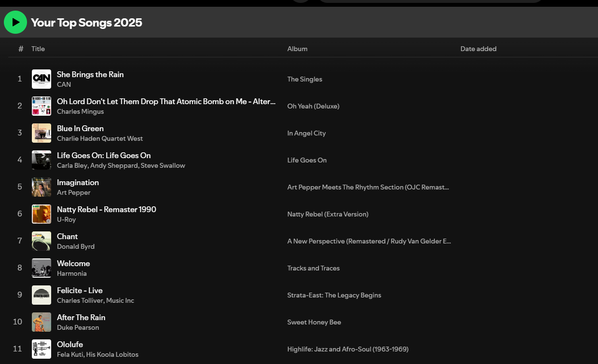Play the Your Top Songs 2025 playlist
Viewport: 598px width, 364px height.
[15, 22]
